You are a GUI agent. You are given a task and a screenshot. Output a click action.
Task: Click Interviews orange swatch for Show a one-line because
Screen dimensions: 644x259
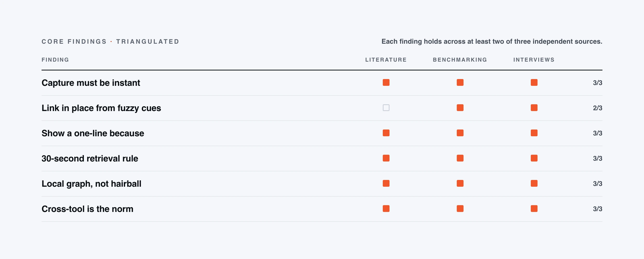tap(534, 133)
